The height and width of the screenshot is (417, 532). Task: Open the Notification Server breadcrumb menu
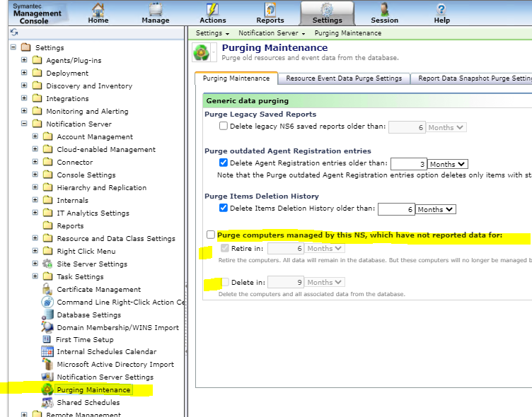[272, 33]
